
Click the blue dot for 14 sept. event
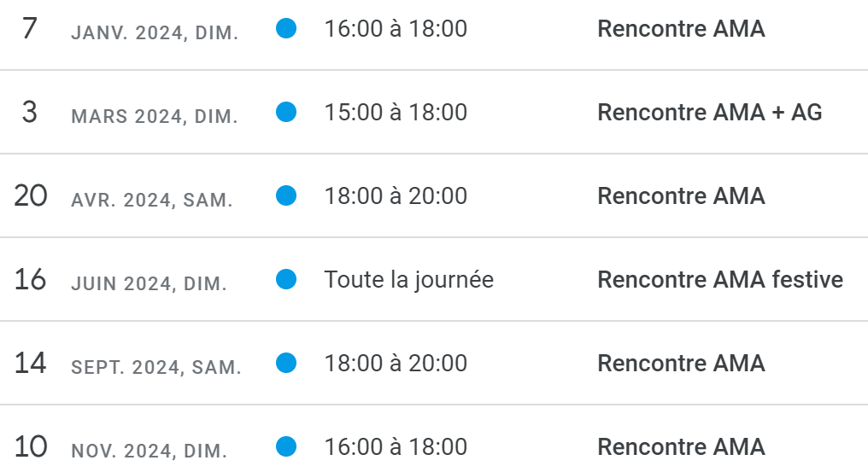tap(286, 363)
